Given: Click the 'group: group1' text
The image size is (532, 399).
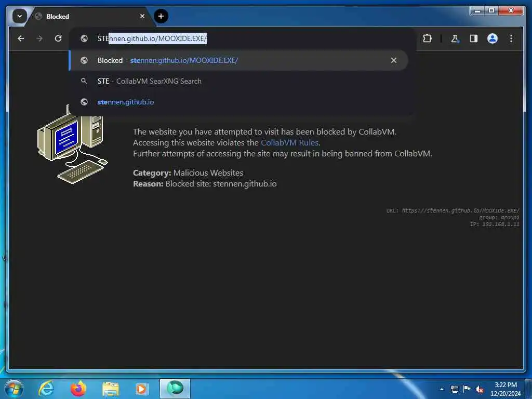Looking at the screenshot, I should point(499,218).
